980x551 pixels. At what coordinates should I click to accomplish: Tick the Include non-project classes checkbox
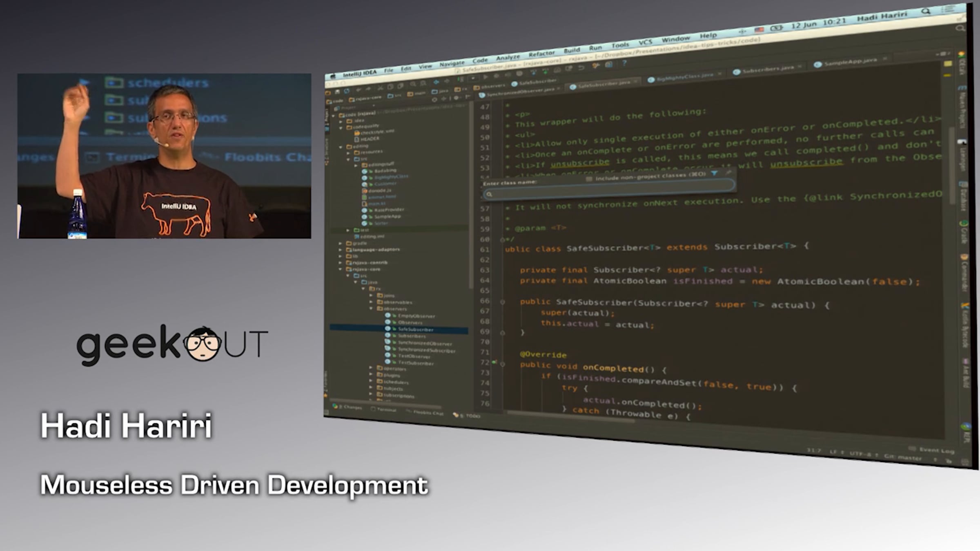pyautogui.click(x=589, y=179)
